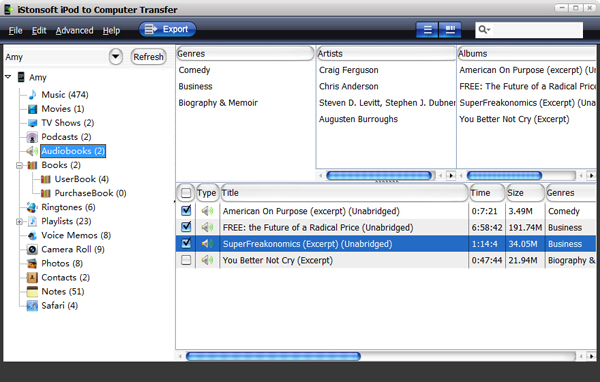This screenshot has width=600, height=382.
Task: Click the Artists pane horizontal scrollbar thumb
Action: coord(380,176)
